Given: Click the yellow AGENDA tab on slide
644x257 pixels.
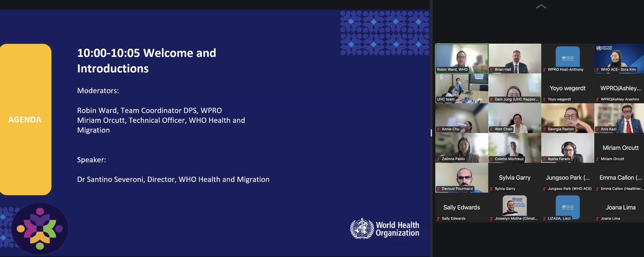Looking at the screenshot, I should pyautogui.click(x=25, y=120).
